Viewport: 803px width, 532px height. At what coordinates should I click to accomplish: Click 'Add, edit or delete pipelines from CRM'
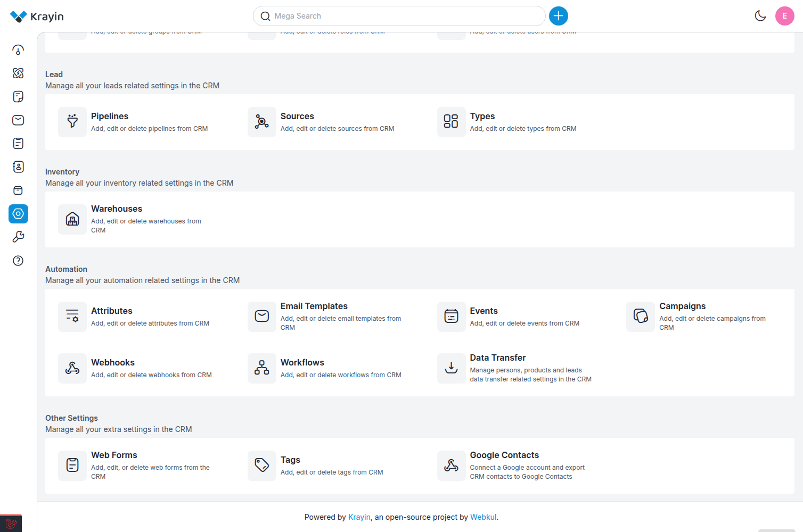pyautogui.click(x=150, y=129)
